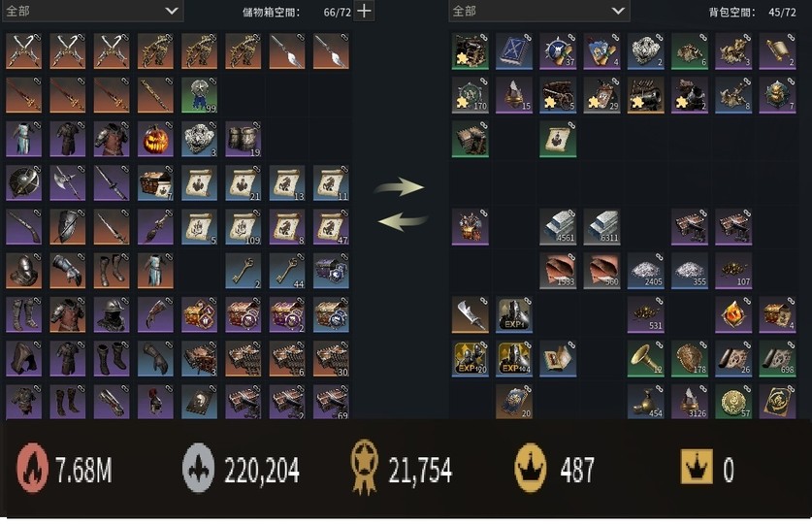Choose the fire gem item in backpack
This screenshot has width=812, height=524.
(x=733, y=314)
